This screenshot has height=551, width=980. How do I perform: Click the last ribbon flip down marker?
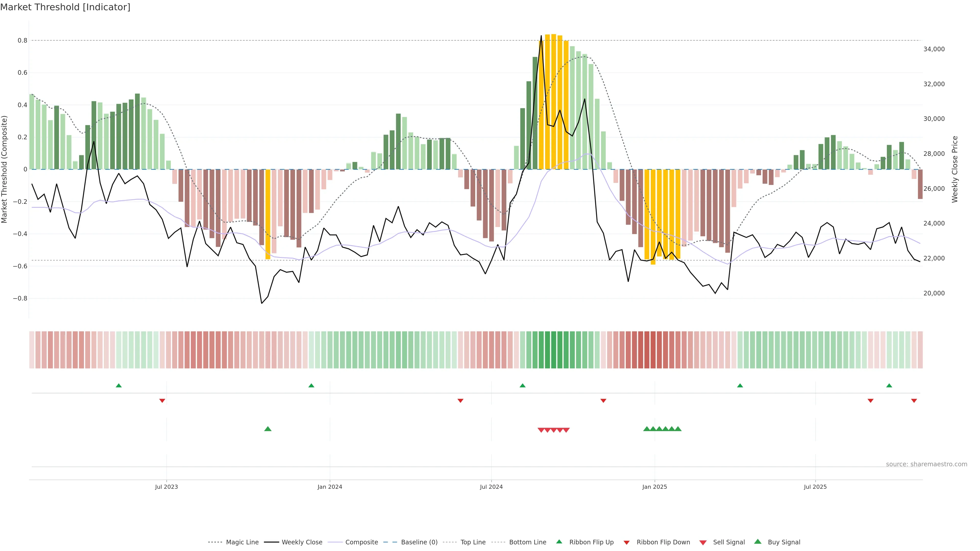pos(914,400)
